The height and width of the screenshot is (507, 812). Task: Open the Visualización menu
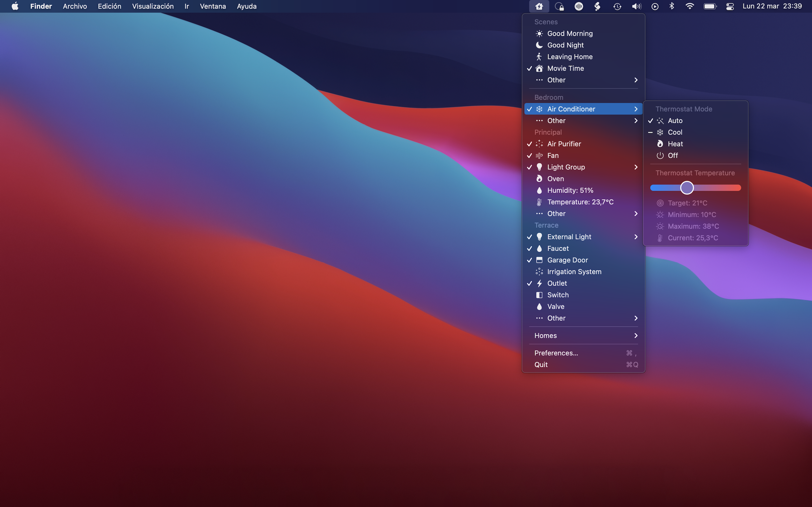(x=153, y=6)
